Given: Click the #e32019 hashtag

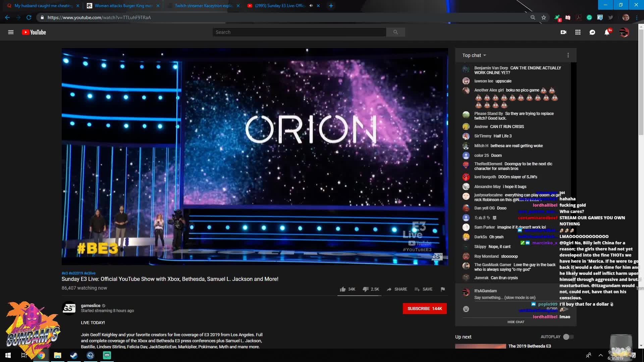Looking at the screenshot, I should (76, 273).
